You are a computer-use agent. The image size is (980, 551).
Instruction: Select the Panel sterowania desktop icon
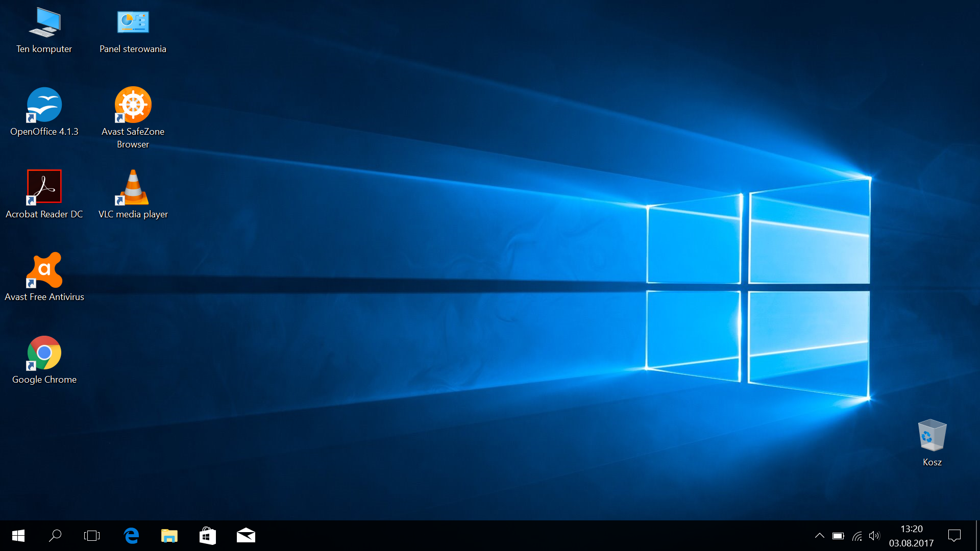tap(133, 22)
